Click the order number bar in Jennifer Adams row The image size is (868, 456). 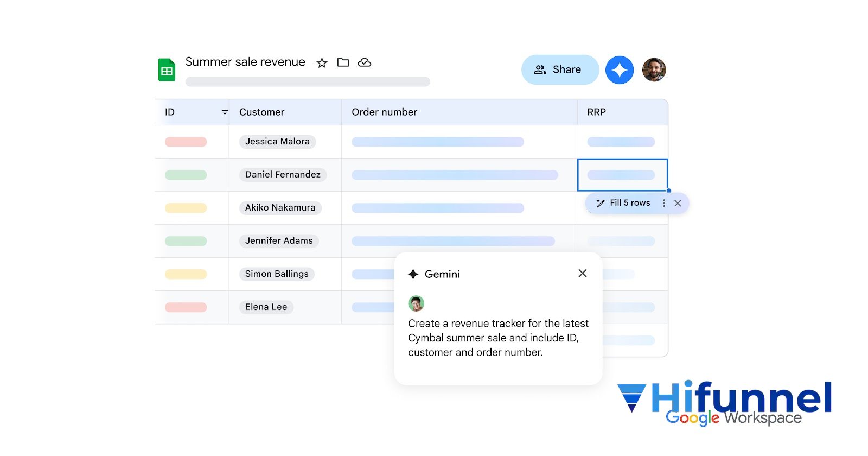(x=454, y=241)
